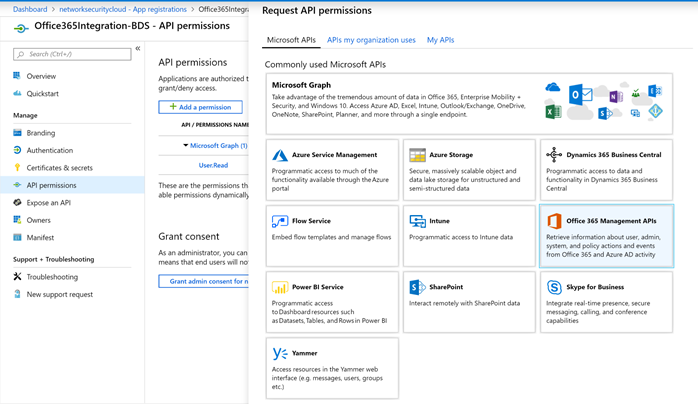
Task: Click the Authentication icon
Action: click(x=17, y=150)
